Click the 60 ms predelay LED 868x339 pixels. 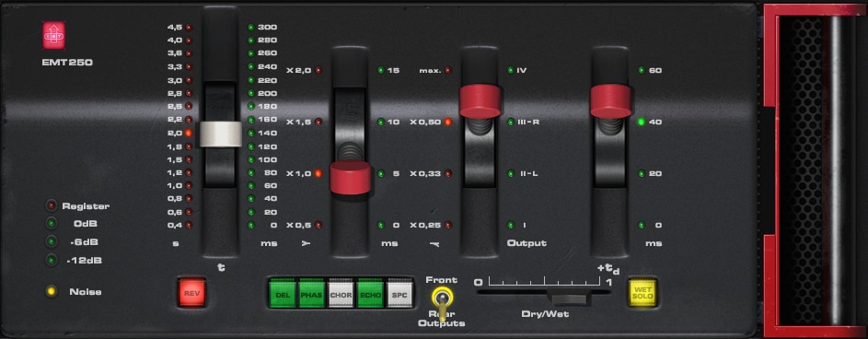click(641, 70)
